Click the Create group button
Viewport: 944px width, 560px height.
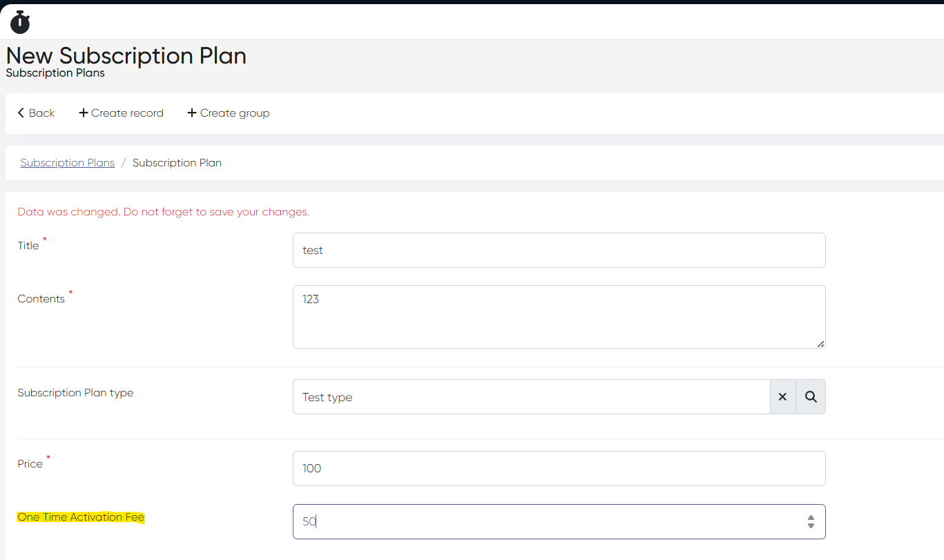point(229,113)
